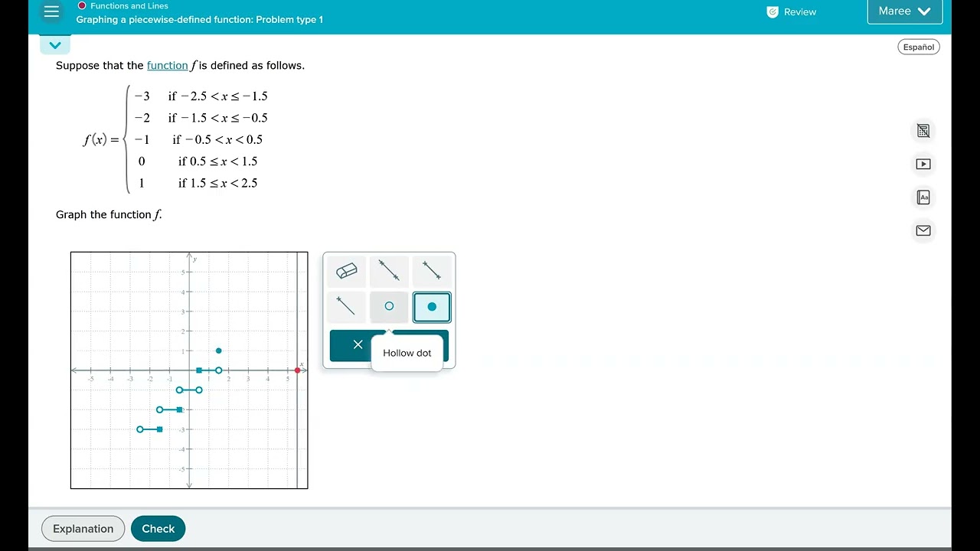Select the Segment tool in top-right palette cell
Screen dimensions: 980x551
click(x=432, y=271)
